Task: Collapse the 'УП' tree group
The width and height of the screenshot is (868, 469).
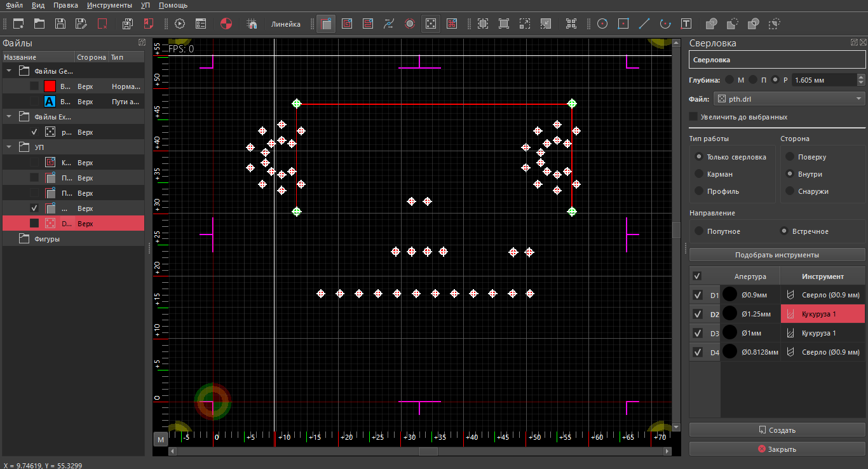Action: tap(10, 147)
